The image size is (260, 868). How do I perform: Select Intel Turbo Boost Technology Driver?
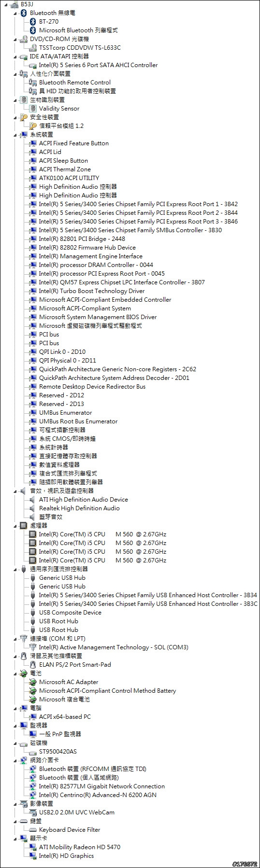[x=92, y=291]
